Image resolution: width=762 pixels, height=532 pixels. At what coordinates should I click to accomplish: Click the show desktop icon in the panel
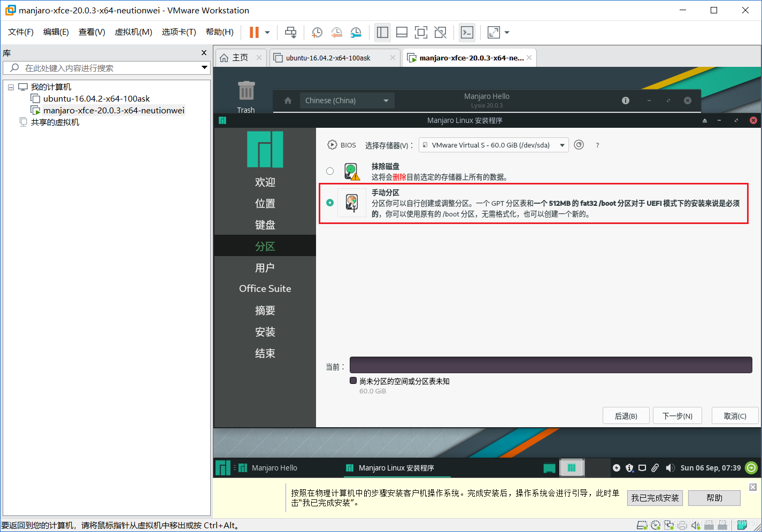click(x=549, y=468)
